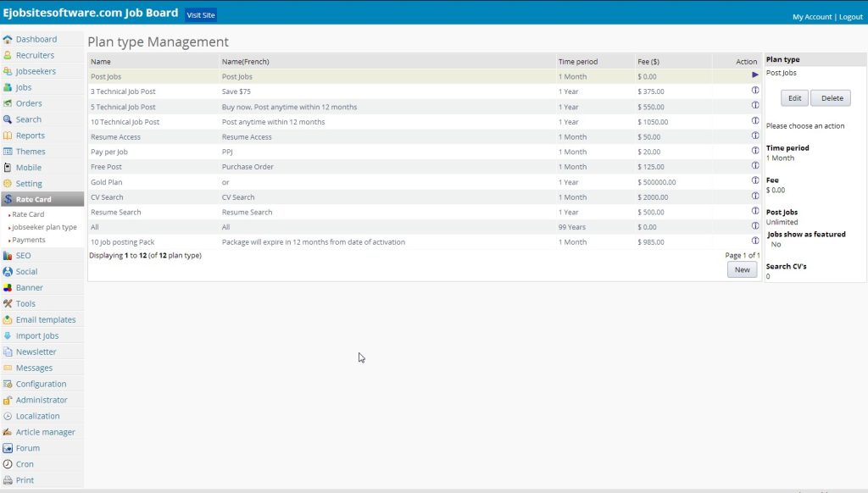This screenshot has width=868, height=493.
Task: Click the Dashboard house icon
Action: [x=7, y=39]
